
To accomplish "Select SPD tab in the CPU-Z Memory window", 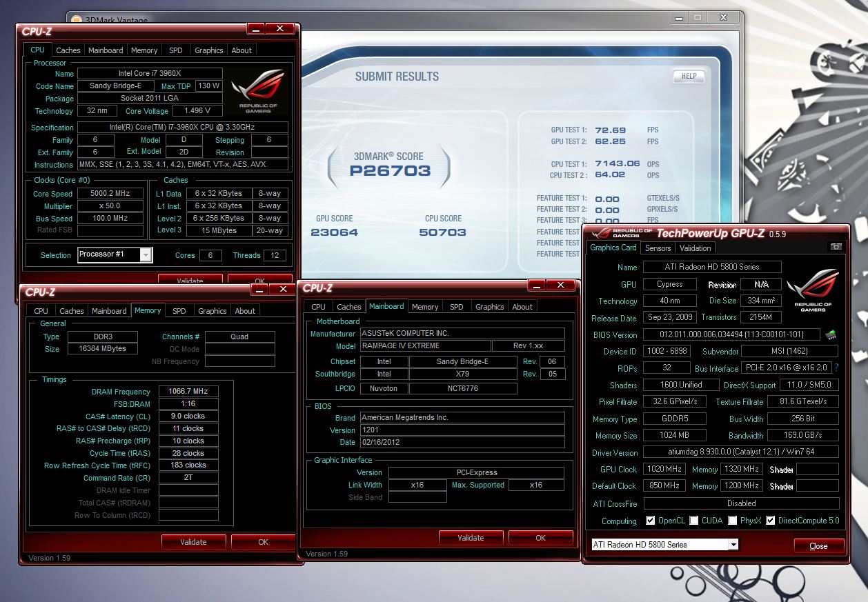I will (179, 311).
